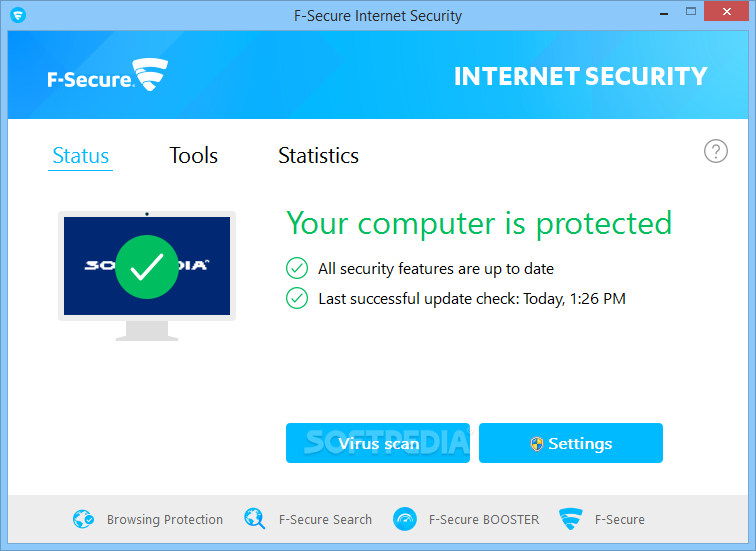Click the F-Secure shield icon in footer

[571, 519]
